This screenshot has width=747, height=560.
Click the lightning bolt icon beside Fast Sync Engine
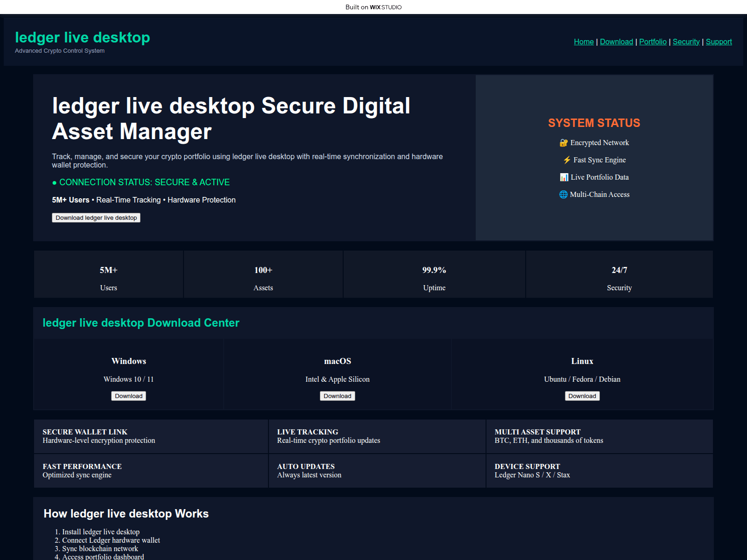(567, 160)
